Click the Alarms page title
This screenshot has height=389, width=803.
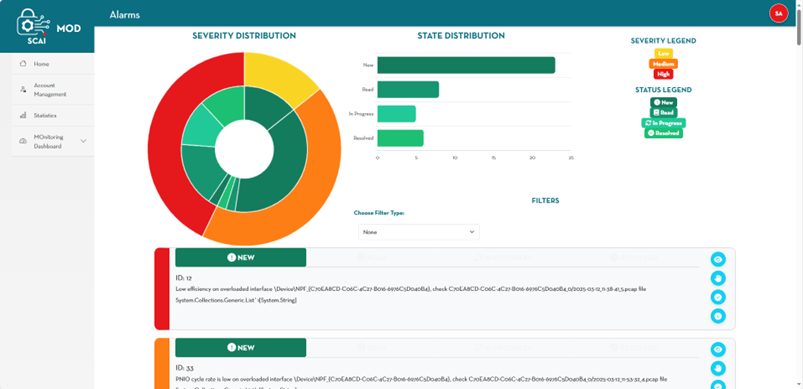pyautogui.click(x=124, y=15)
